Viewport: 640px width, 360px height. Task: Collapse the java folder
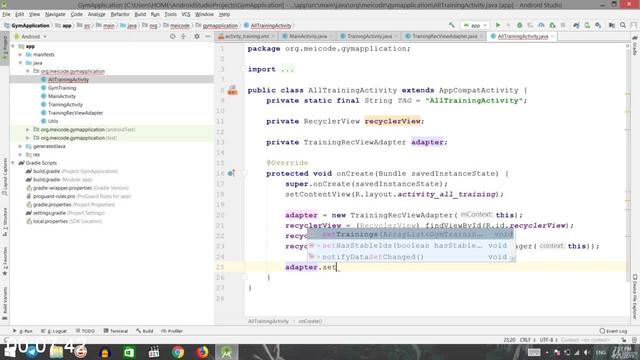(20, 63)
